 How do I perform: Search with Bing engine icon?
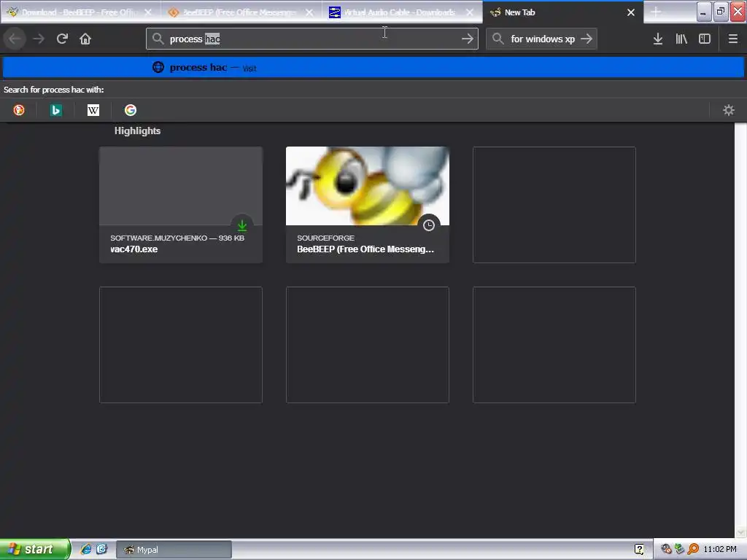55,110
